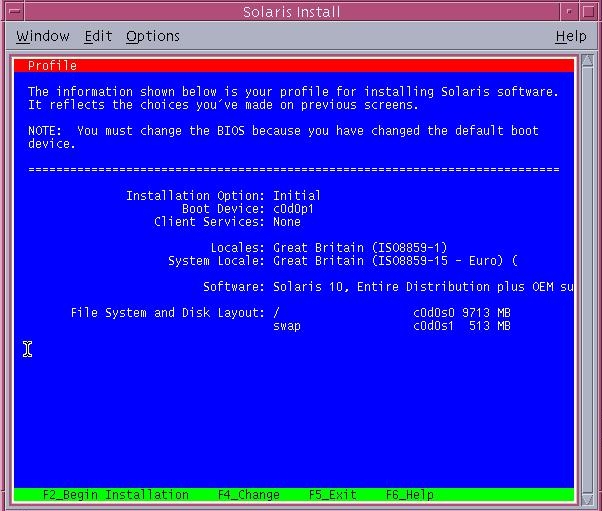Screen dimensions: 602x511
Task: Click Client Services value None
Action: (287, 222)
